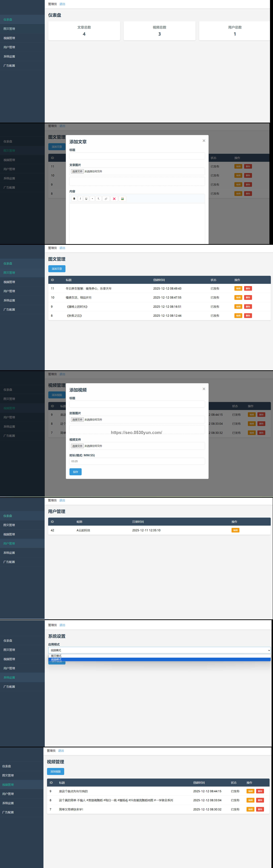The image size is (273, 868).
Task: Edit the video 简单又带感快来学!
Action: click(250, 809)
